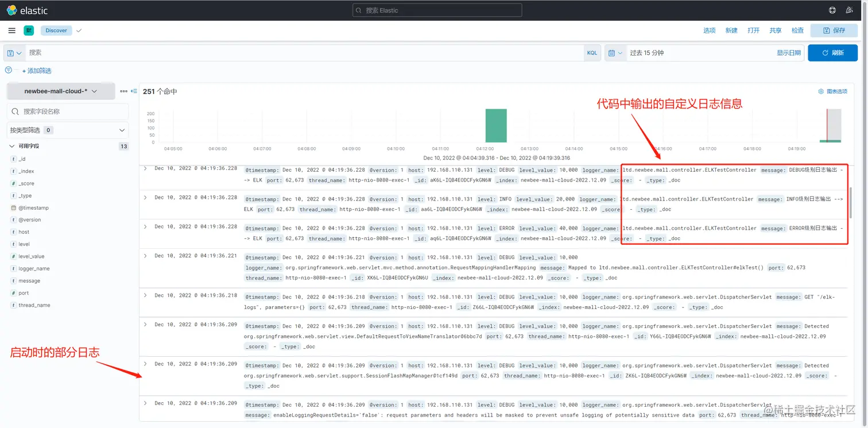This screenshot has width=868, height=428.
Task: Open the hamburger navigation menu
Action: [12, 30]
